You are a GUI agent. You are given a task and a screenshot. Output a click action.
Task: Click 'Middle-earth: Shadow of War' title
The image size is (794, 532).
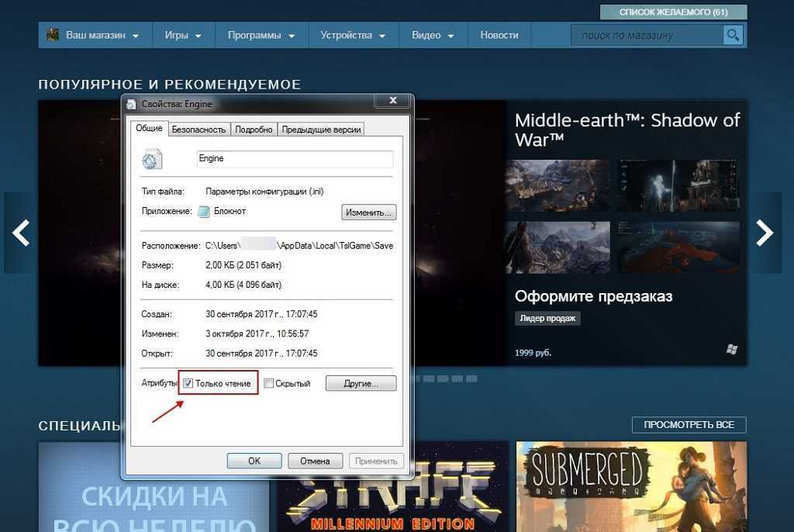coord(627,130)
